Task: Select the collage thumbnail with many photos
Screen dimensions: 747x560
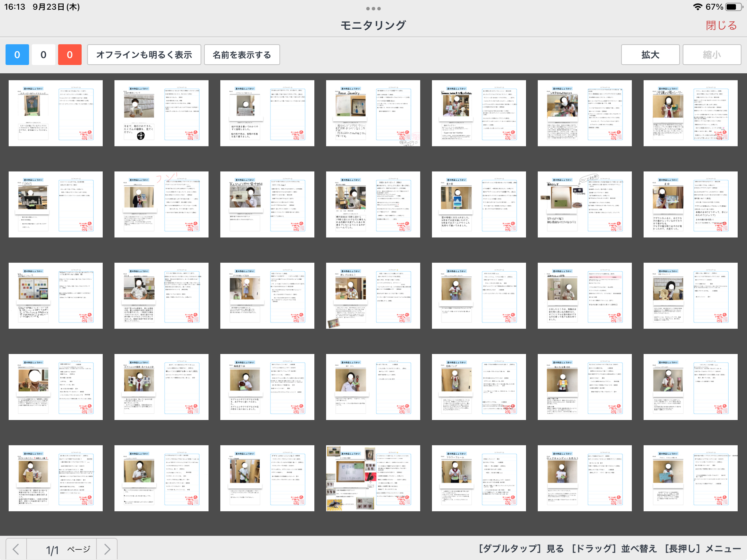Action: 373,478
